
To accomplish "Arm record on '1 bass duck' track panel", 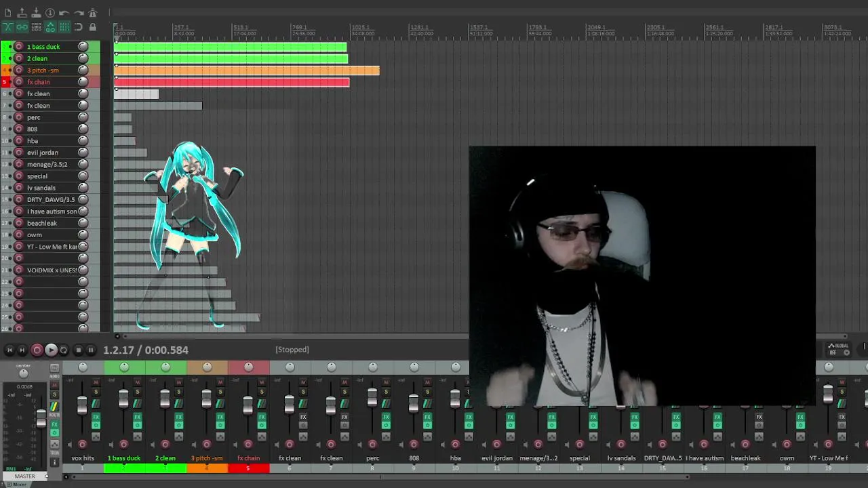I will 19,47.
